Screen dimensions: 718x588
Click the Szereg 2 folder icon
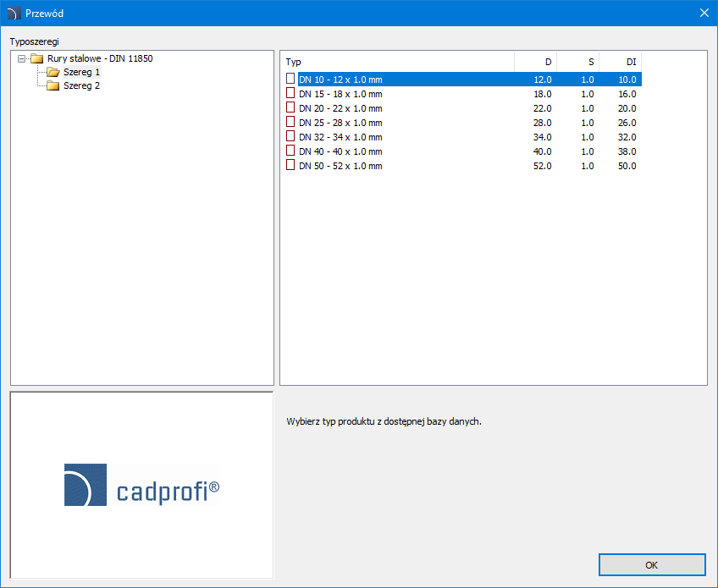pyautogui.click(x=52, y=86)
